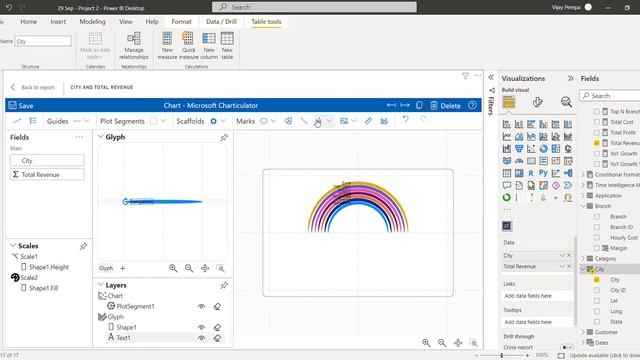Click the title bar Search box
Image resolution: width=640 pixels, height=360 pixels.
tap(314, 7)
